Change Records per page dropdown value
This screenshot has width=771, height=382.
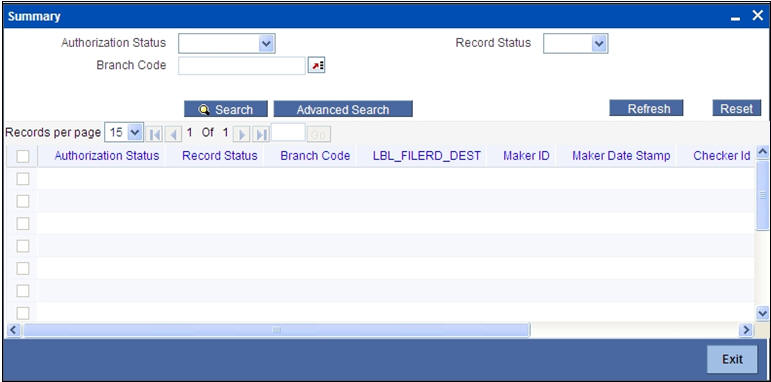124,132
